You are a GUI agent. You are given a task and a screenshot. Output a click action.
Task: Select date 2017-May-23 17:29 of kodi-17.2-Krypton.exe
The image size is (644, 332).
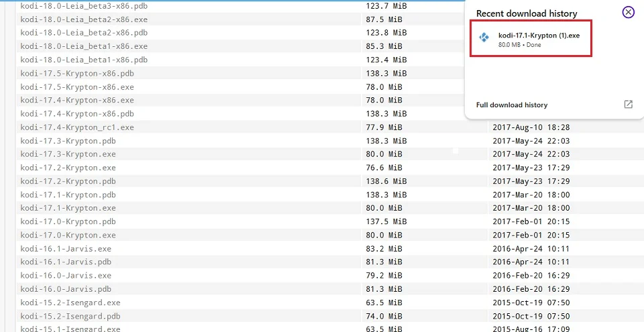(x=531, y=168)
